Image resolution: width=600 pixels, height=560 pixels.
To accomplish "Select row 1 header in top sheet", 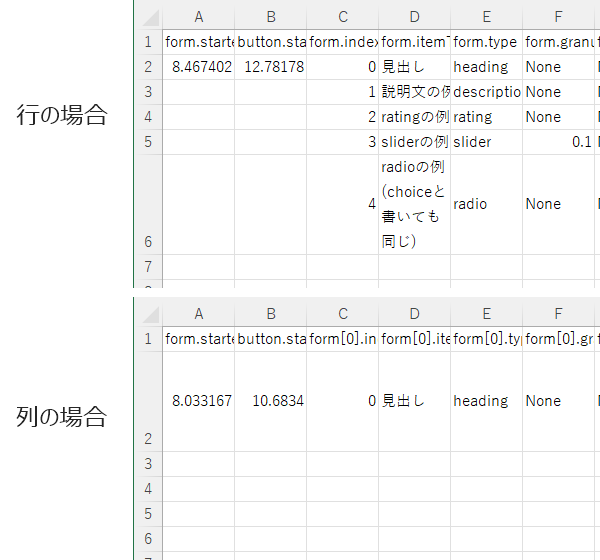I will pos(148,42).
